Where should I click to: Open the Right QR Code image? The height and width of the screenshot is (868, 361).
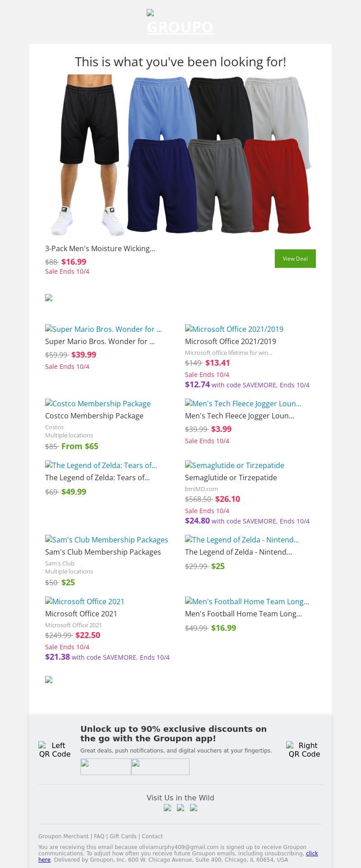[304, 750]
